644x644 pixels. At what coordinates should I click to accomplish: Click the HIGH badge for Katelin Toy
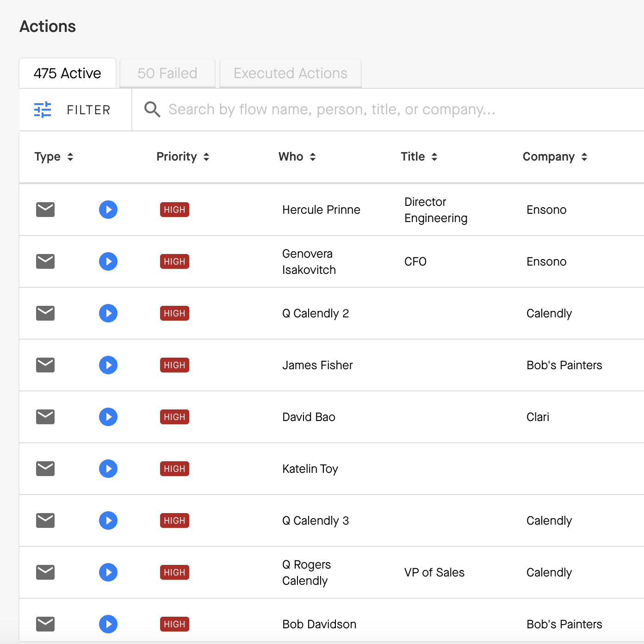174,469
